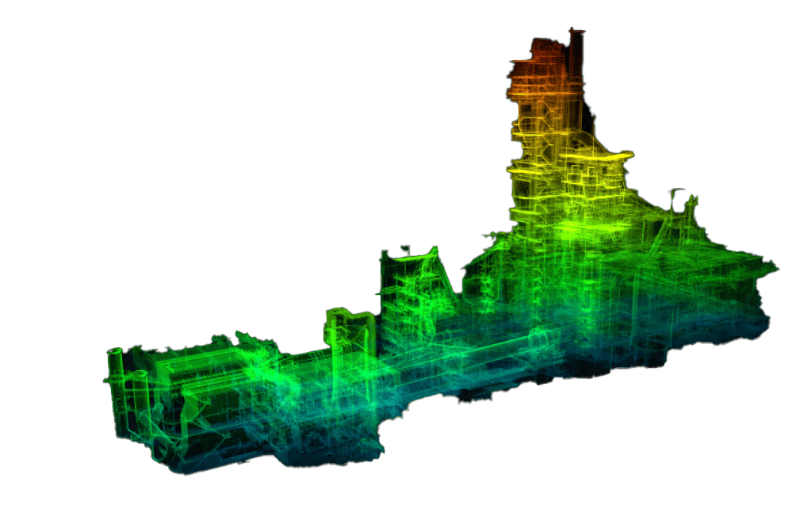Viewport: 811px width, 532px height.
Task: Click the empty background in the top-left area
Action: point(119,95)
